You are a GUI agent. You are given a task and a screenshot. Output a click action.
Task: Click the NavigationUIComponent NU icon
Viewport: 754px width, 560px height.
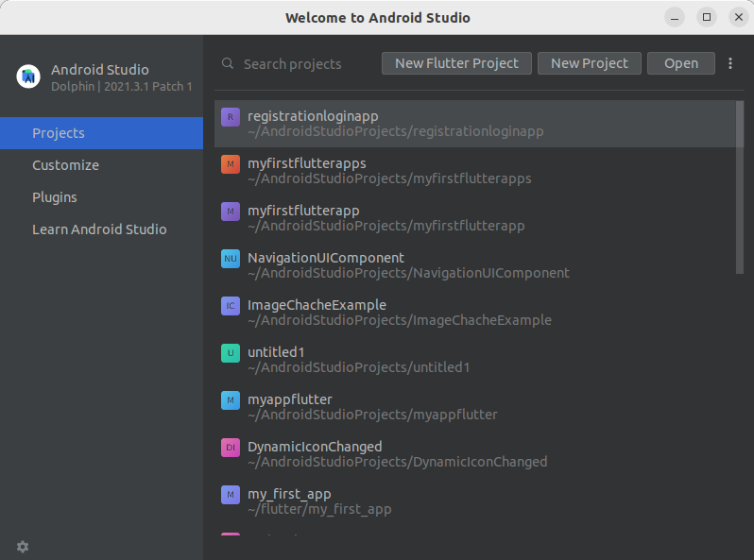pyautogui.click(x=230, y=259)
